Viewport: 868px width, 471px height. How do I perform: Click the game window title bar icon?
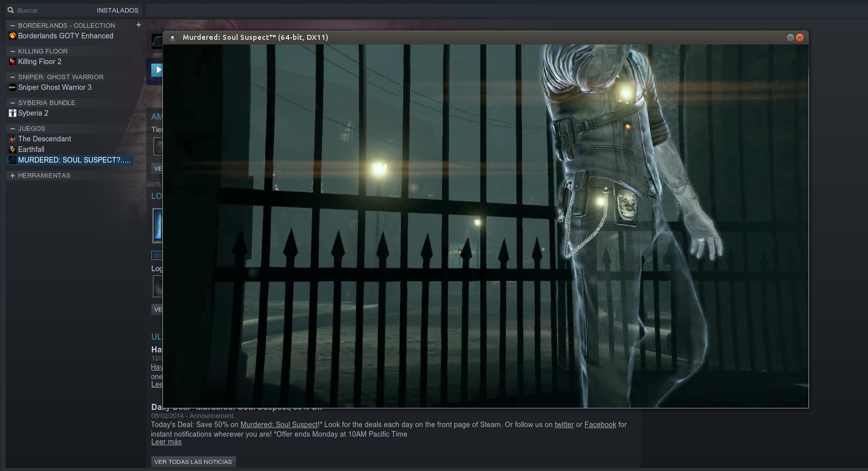coord(172,37)
